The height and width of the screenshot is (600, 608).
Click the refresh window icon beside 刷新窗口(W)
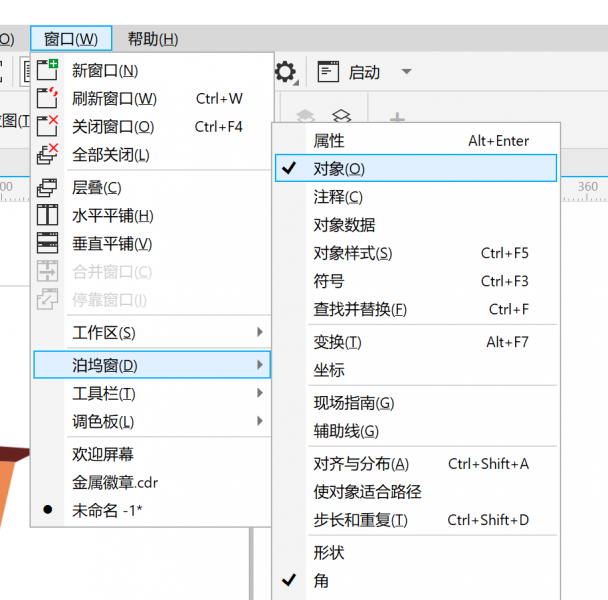click(x=47, y=98)
